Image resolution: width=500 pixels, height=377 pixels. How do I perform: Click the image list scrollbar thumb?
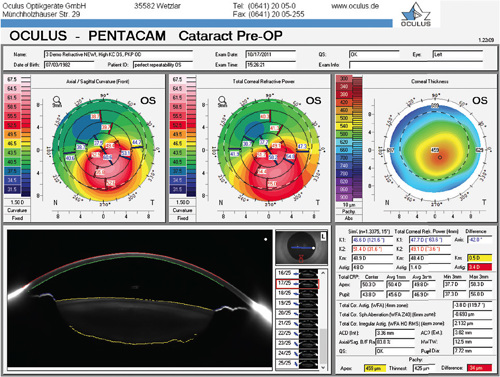[x=323, y=345]
